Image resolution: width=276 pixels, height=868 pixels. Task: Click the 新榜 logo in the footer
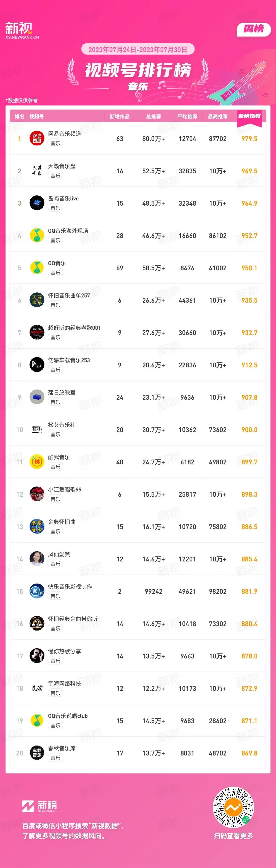[39, 806]
